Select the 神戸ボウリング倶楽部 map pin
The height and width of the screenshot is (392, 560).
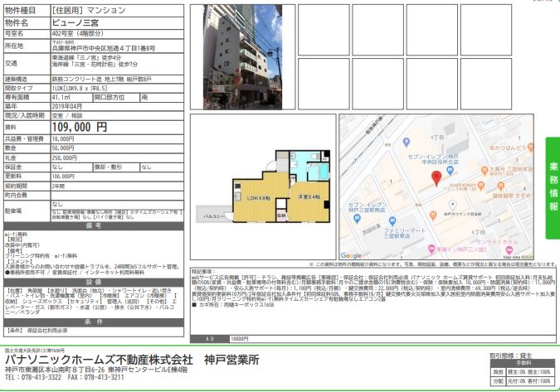coord(452,205)
